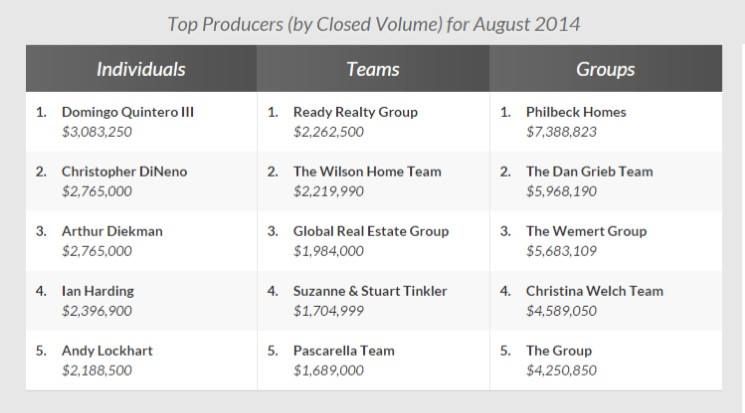Image resolution: width=745 pixels, height=413 pixels.
Task: Select the Teams column header
Action: [373, 69]
